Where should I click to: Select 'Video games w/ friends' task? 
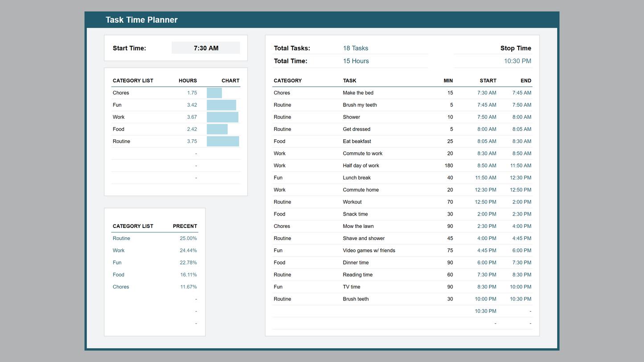point(369,251)
